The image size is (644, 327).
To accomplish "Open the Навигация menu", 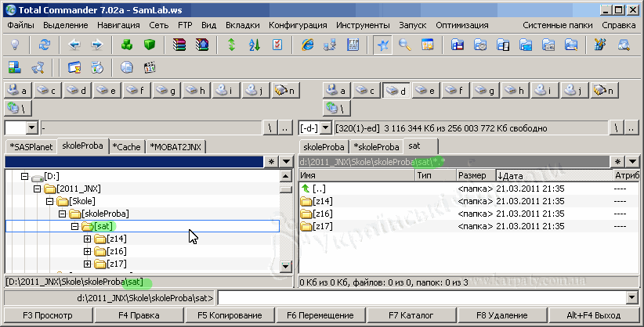I will 118,26.
